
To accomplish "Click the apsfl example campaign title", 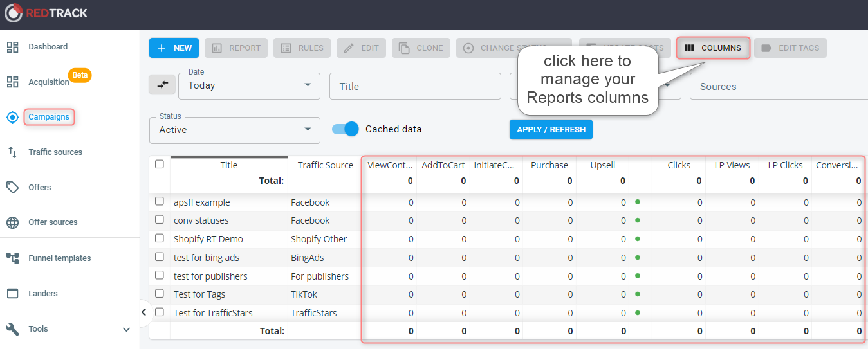I will tap(202, 202).
